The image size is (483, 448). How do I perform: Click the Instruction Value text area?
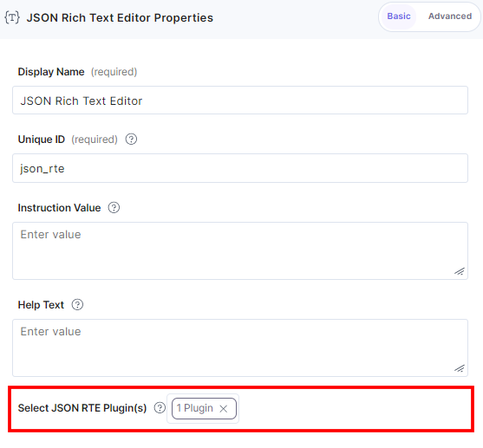click(x=240, y=251)
